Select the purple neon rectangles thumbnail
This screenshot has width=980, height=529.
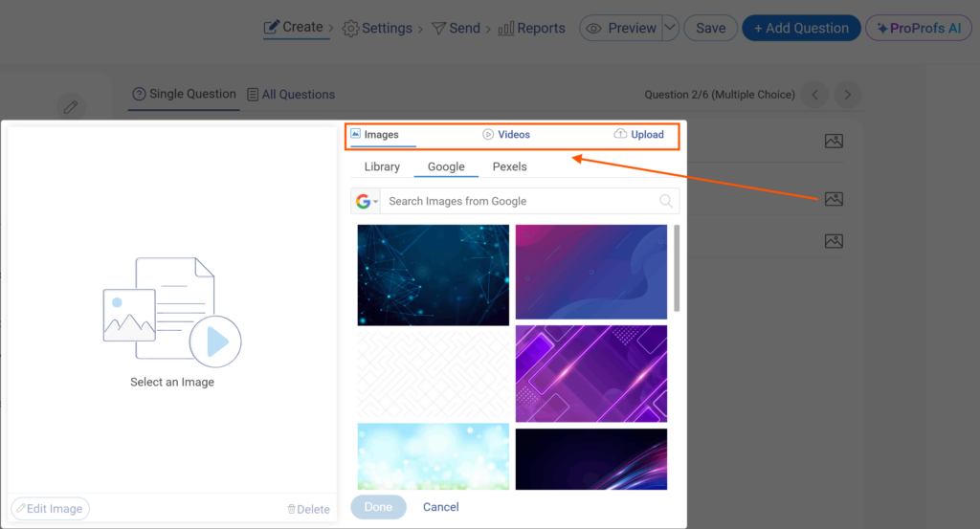591,373
